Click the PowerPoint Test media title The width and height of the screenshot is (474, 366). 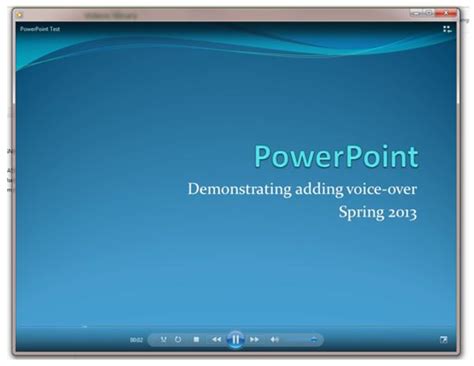pyautogui.click(x=40, y=29)
